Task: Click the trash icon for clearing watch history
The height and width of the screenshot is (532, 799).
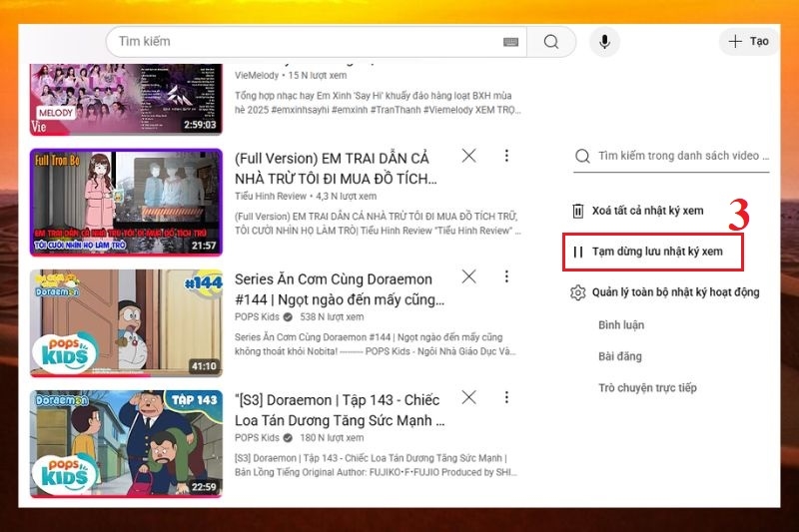Action: [578, 211]
